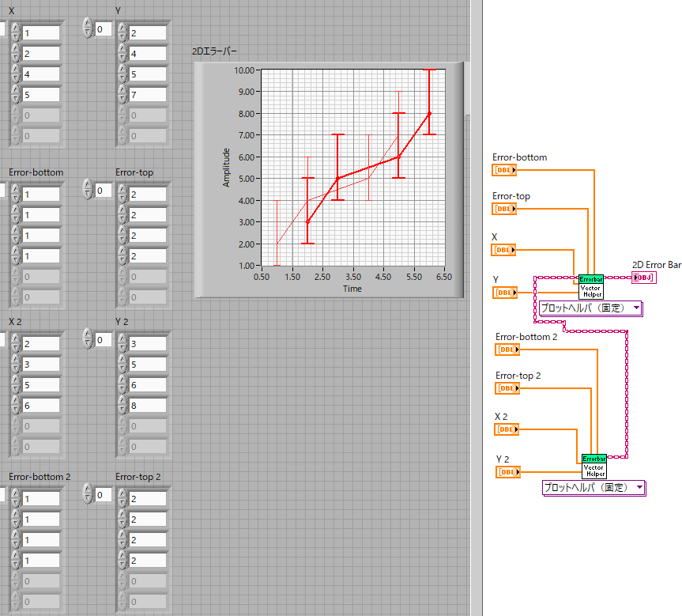The height and width of the screenshot is (616, 682).
Task: Click the 2D Error Bar OBJ indicator terminal
Action: [x=643, y=278]
